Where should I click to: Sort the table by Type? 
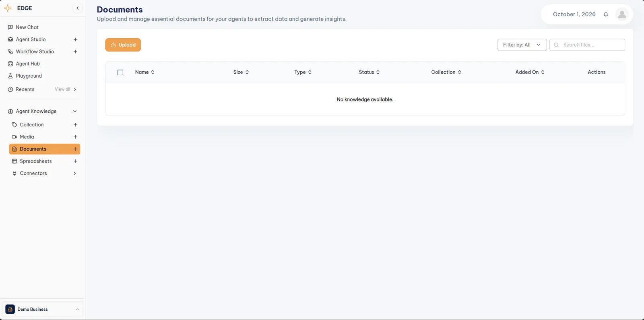click(x=303, y=72)
